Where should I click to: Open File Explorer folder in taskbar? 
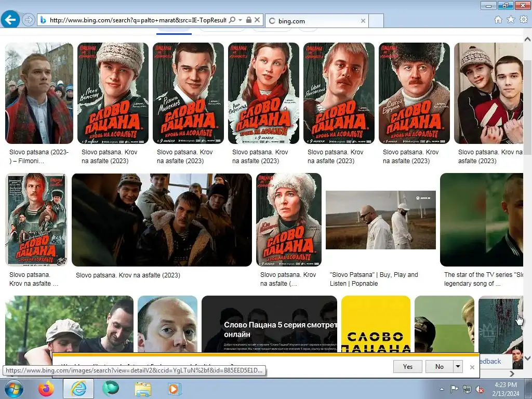click(x=143, y=390)
